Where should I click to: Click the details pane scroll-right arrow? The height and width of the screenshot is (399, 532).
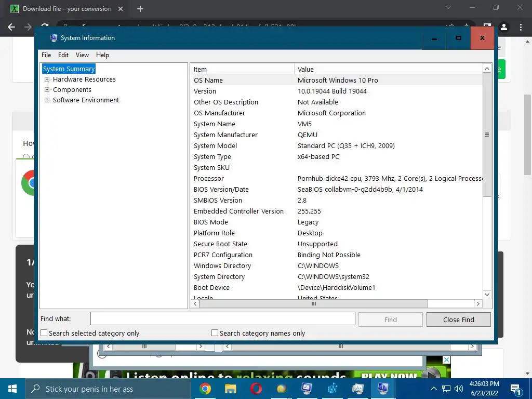(x=478, y=303)
